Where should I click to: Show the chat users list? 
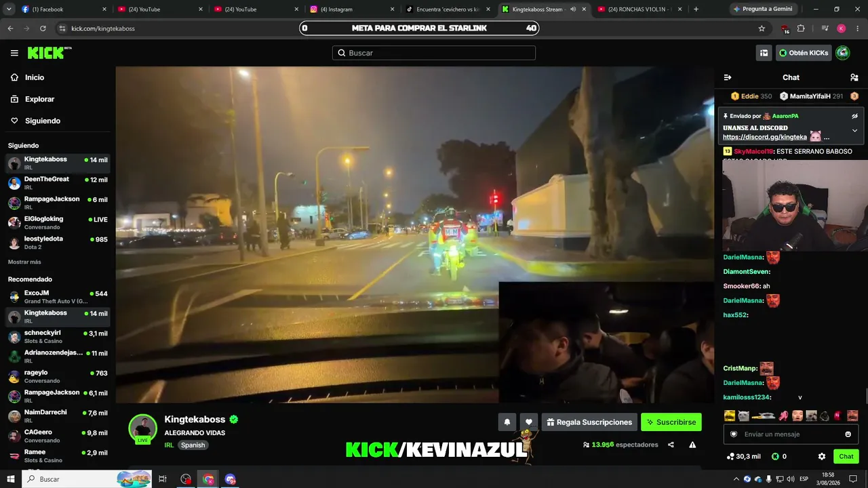[854, 77]
